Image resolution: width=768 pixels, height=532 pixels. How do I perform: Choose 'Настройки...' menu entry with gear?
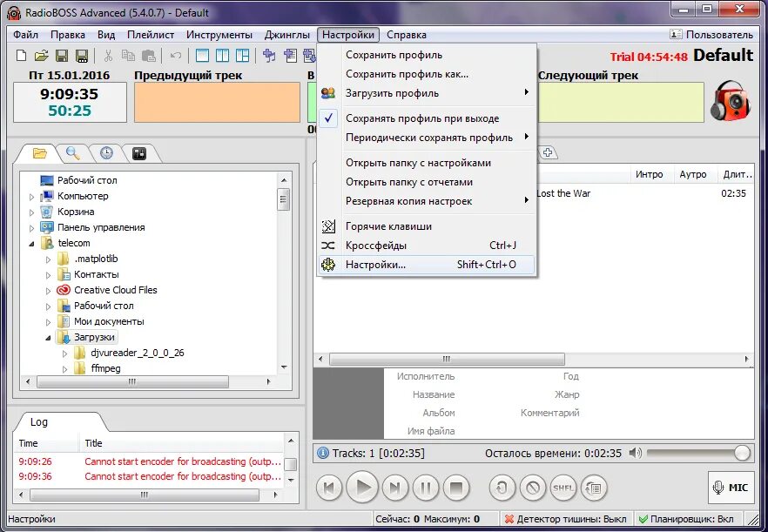click(x=426, y=265)
